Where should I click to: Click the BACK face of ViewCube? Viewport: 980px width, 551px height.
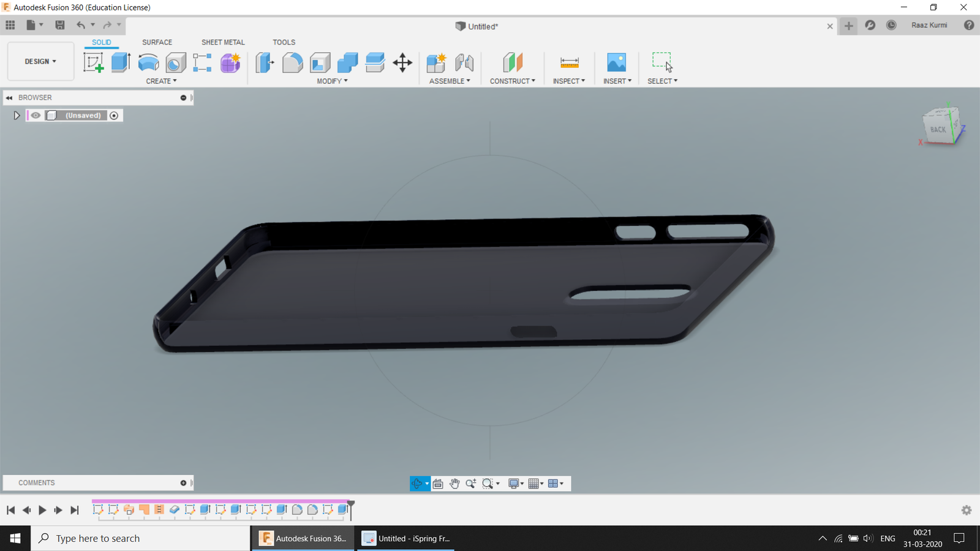[x=938, y=129]
